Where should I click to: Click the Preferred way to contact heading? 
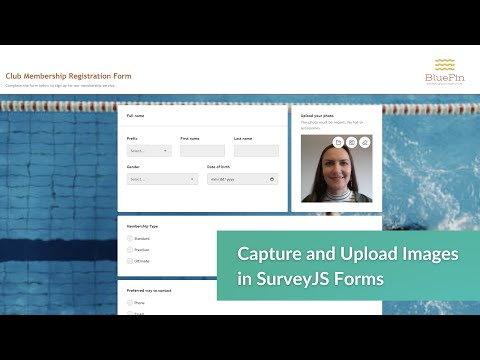click(x=149, y=291)
